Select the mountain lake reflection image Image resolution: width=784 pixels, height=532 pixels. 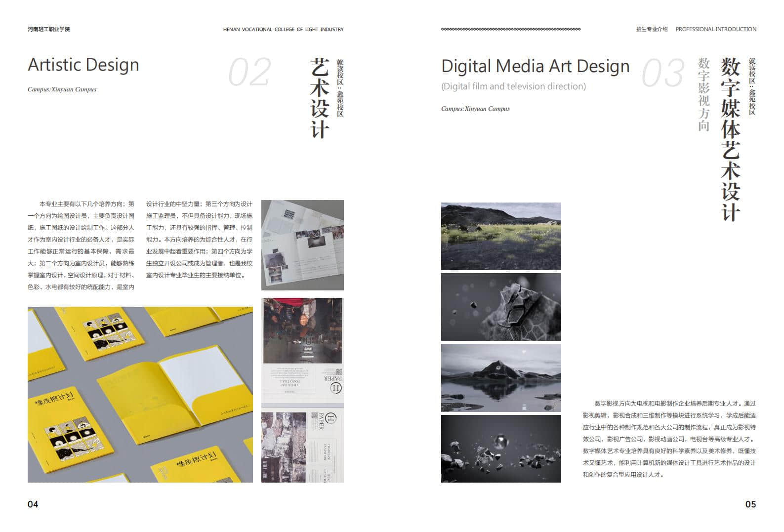[x=500, y=378]
